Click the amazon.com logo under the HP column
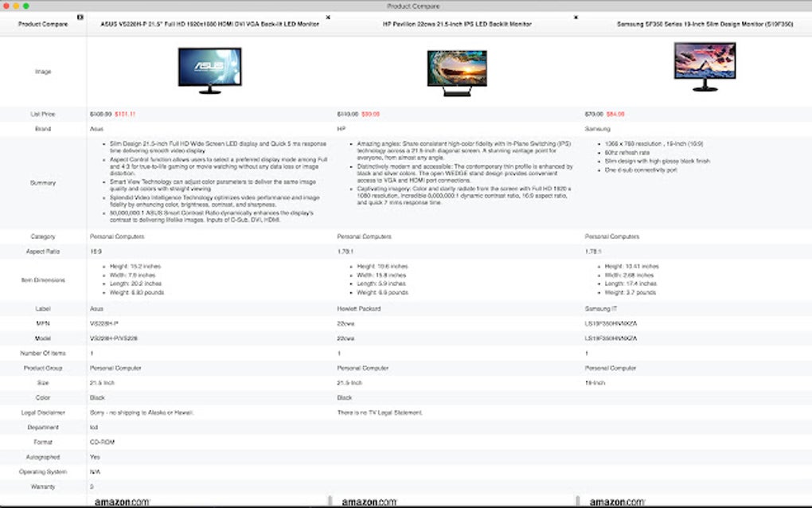The width and height of the screenshot is (812, 508). pyautogui.click(x=371, y=502)
